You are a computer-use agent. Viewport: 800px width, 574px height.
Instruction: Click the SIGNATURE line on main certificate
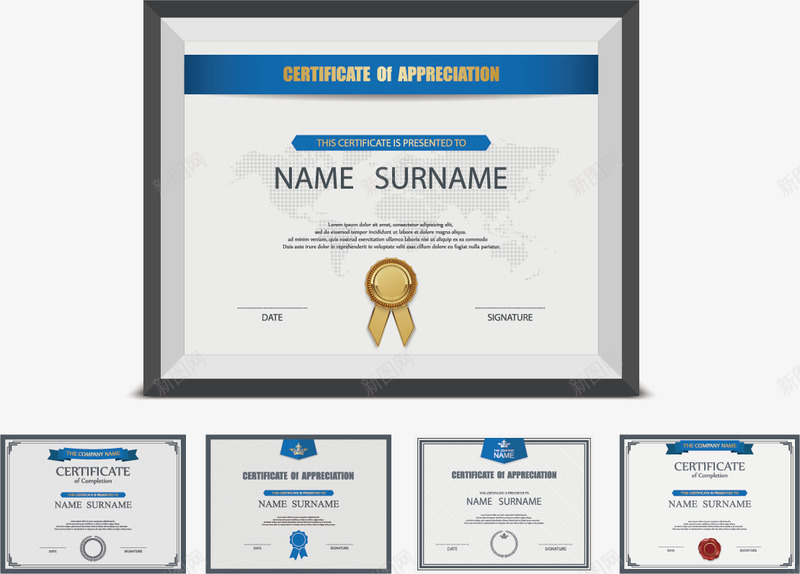pyautogui.click(x=510, y=316)
